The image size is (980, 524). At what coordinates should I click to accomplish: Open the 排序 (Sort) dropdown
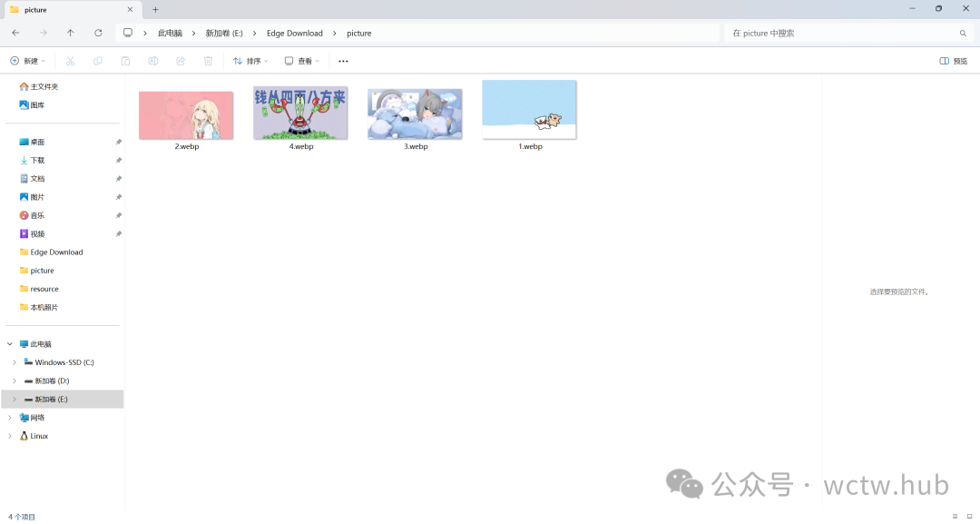(250, 61)
